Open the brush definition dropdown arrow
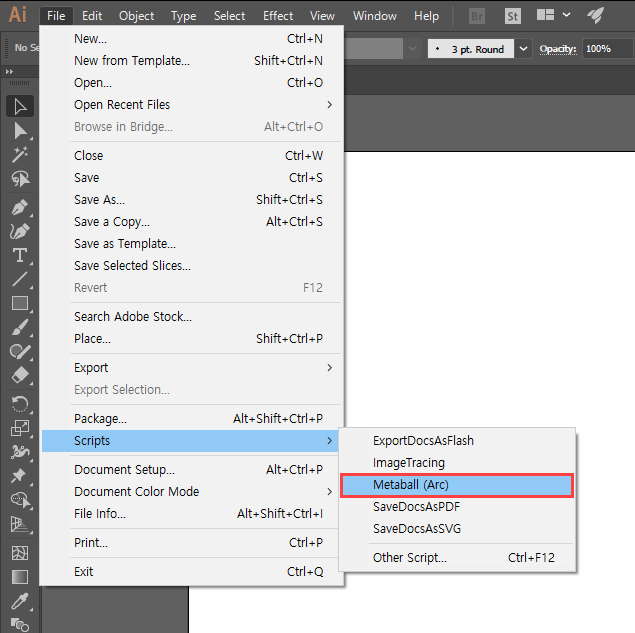Screen dimensions: 635x633 click(523, 49)
